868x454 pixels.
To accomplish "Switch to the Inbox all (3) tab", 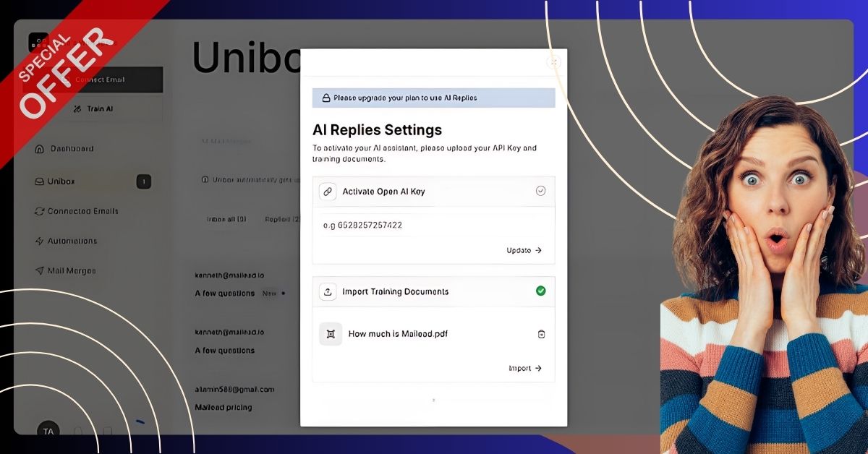I will point(226,219).
